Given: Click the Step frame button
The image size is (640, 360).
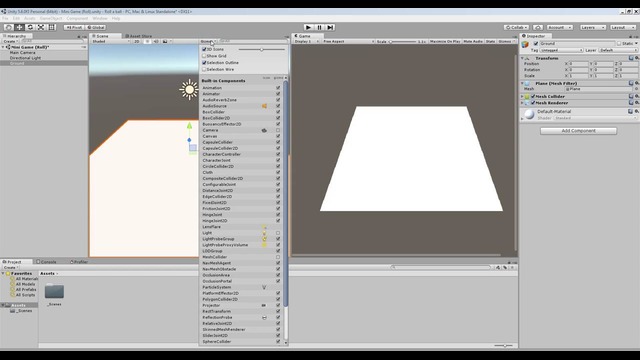Looking at the screenshot, I should click(330, 27).
